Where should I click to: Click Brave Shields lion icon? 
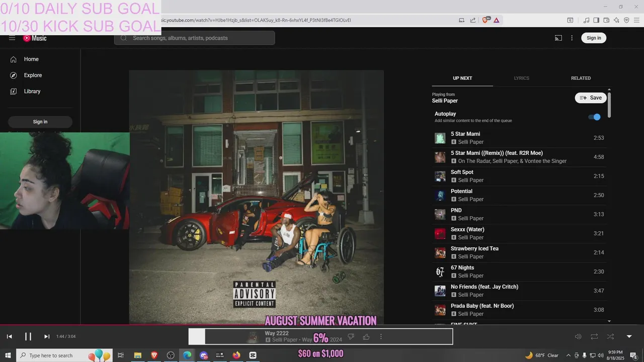486,20
